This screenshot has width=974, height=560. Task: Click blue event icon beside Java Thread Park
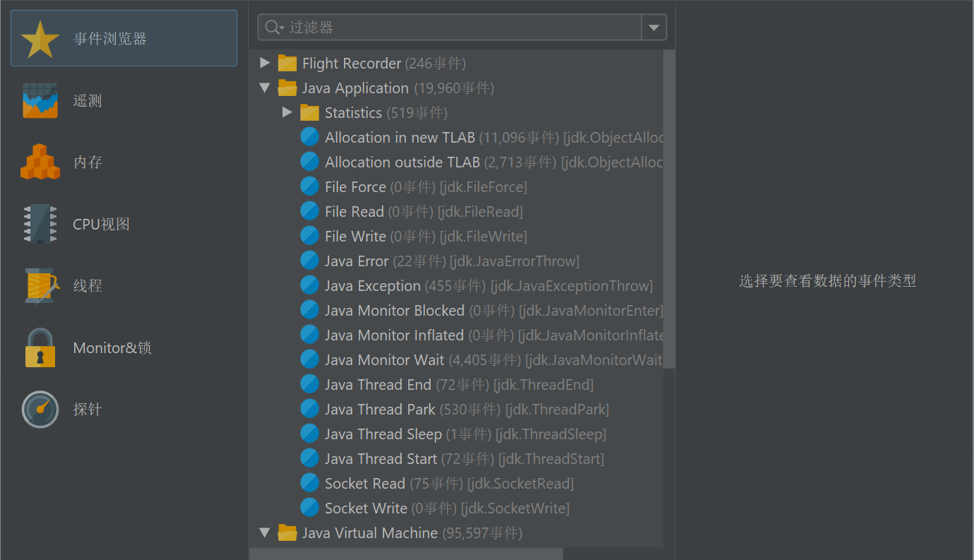(309, 409)
